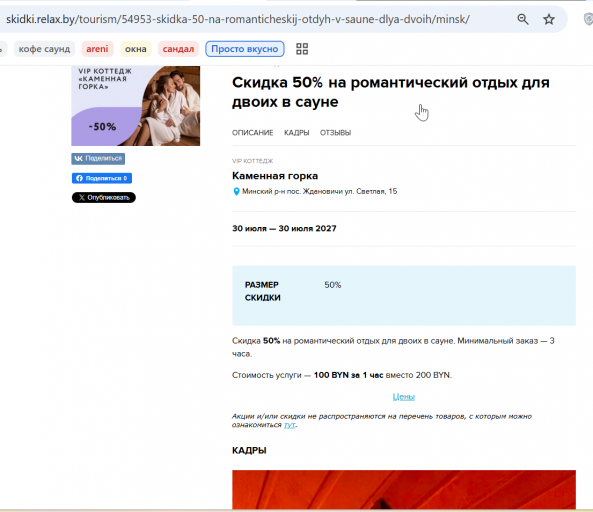
Task: Click the 50% discount value
Action: [x=332, y=285]
